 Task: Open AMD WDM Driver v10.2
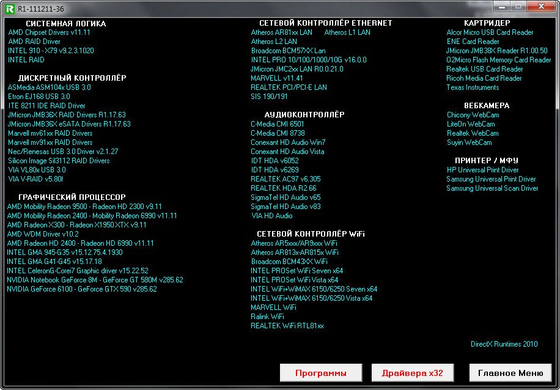coord(42,234)
